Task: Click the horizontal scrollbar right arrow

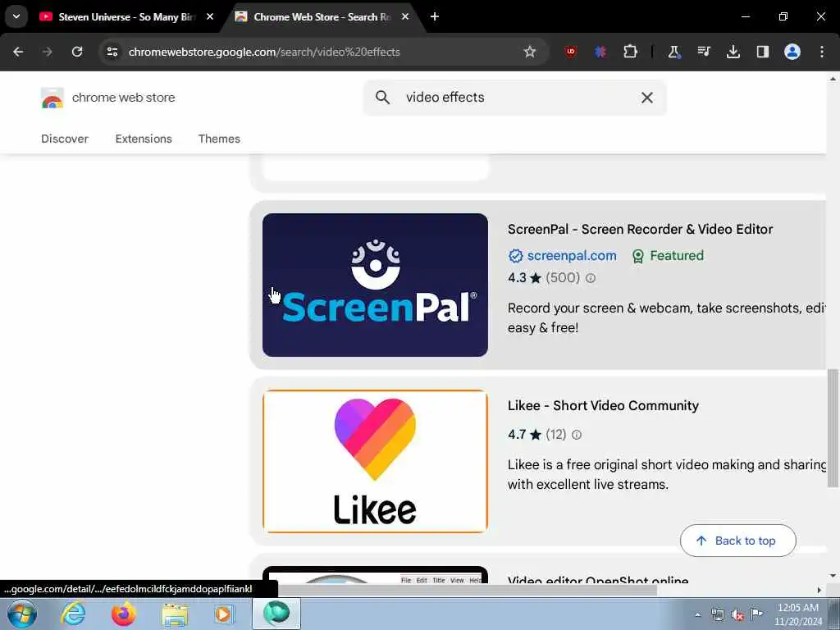Action: tap(819, 590)
